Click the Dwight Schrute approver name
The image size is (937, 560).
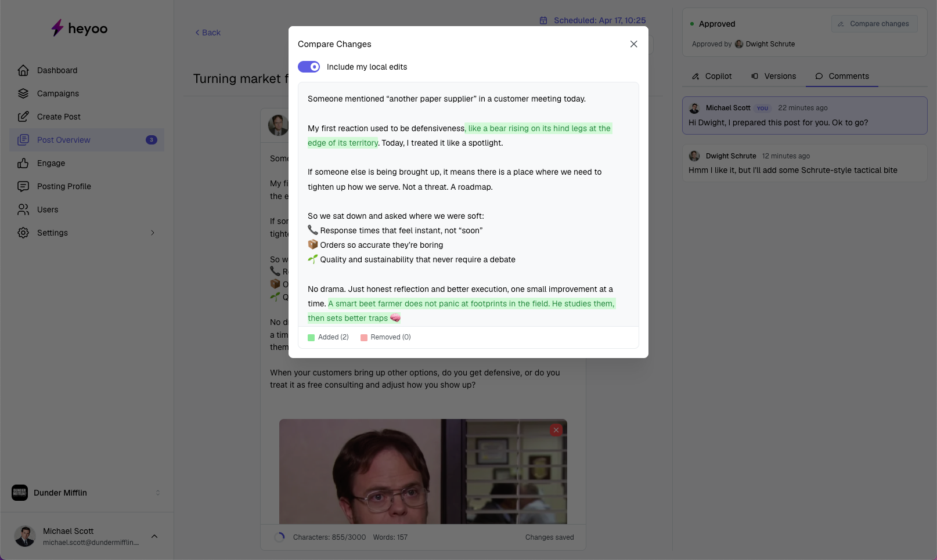click(x=770, y=44)
